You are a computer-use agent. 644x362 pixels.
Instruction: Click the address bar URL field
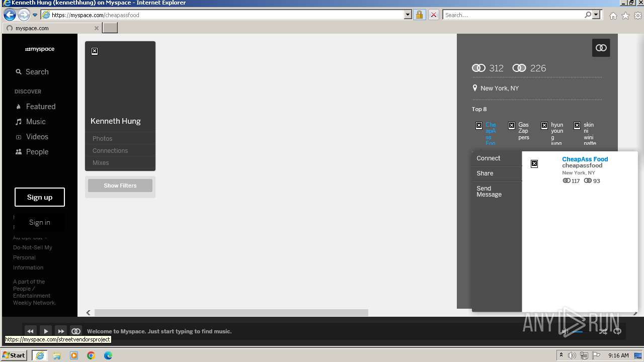(x=226, y=15)
